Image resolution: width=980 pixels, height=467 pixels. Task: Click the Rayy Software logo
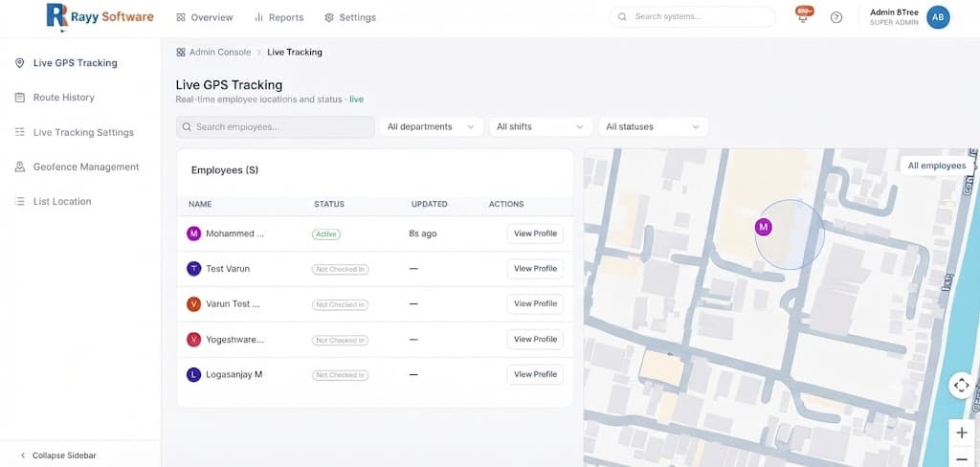coord(100,17)
